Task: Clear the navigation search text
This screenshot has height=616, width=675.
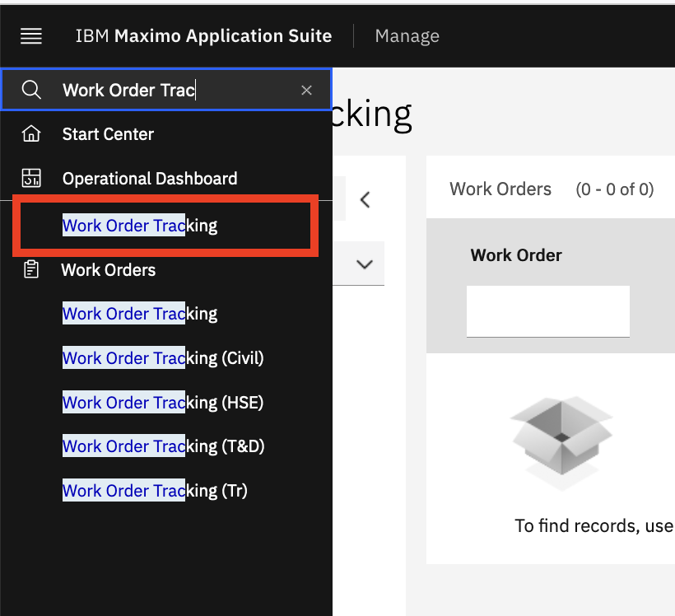Action: 306,90
